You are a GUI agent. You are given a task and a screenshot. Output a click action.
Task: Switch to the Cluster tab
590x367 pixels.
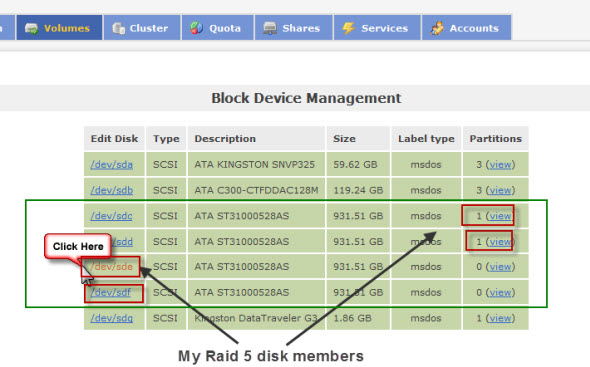click(x=142, y=28)
